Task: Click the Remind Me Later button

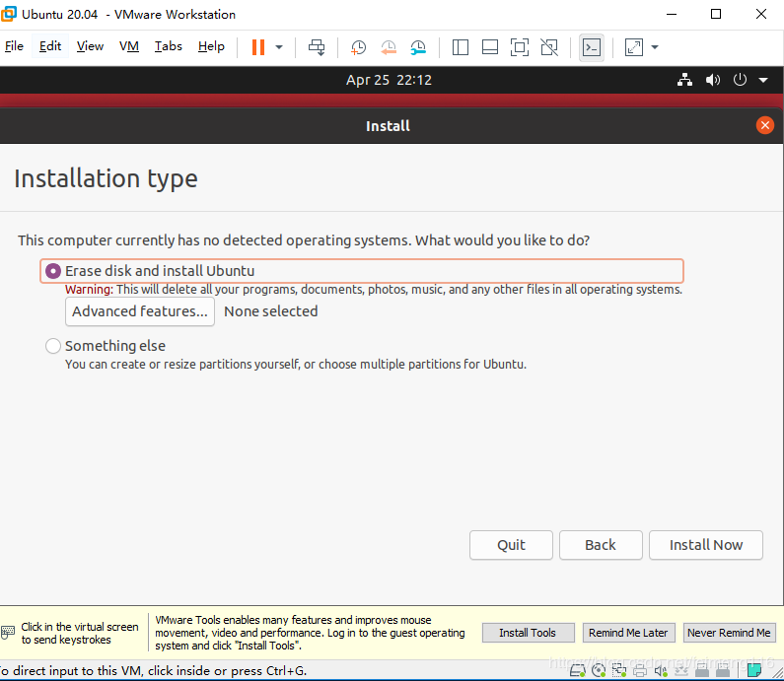Action: 628,633
